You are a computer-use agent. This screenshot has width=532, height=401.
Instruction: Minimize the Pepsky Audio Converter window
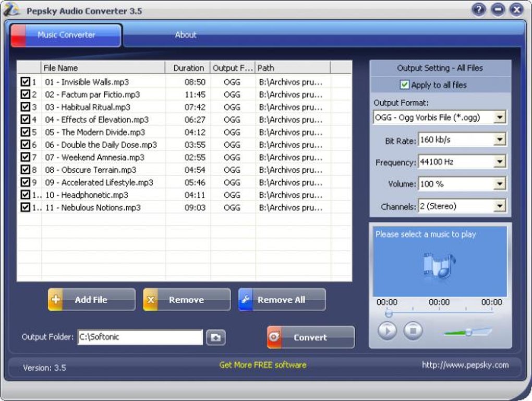pos(498,9)
